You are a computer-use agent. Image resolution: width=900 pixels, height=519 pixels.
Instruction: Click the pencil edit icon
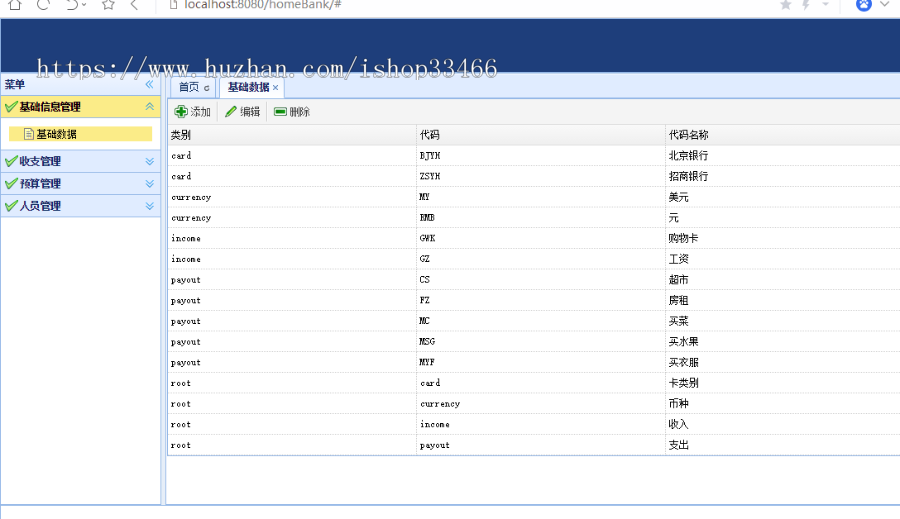tap(231, 111)
